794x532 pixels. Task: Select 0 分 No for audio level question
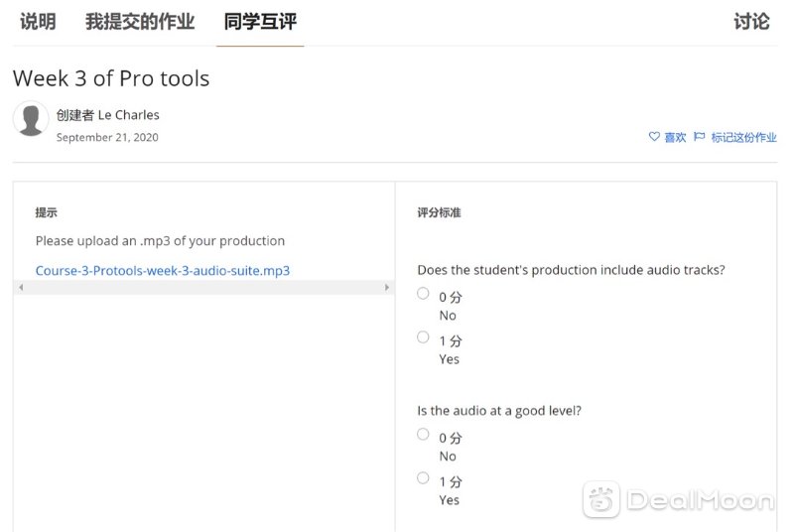click(423, 435)
